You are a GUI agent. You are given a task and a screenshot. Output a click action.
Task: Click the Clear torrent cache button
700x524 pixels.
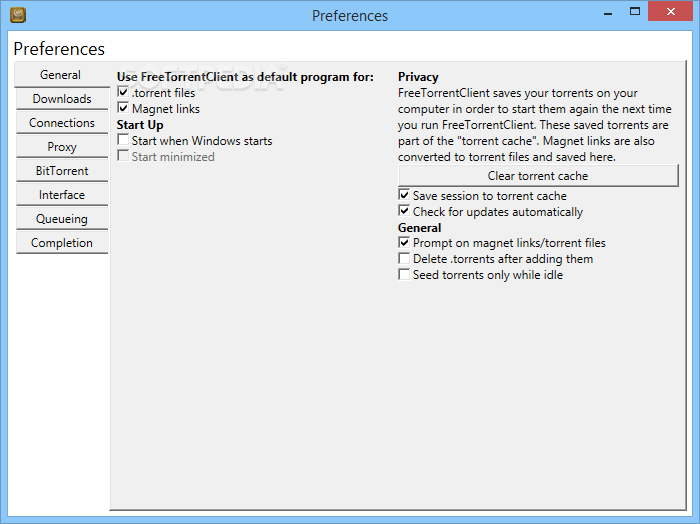coord(538,176)
